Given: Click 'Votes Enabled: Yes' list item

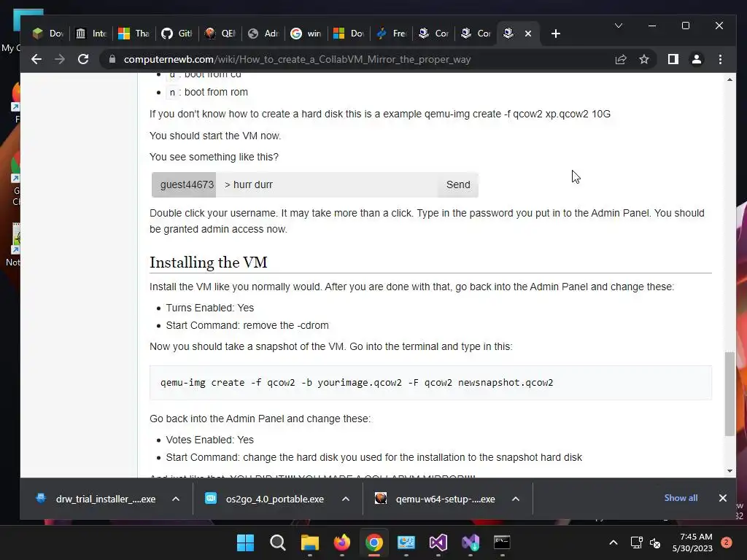Looking at the screenshot, I should click(x=209, y=440).
